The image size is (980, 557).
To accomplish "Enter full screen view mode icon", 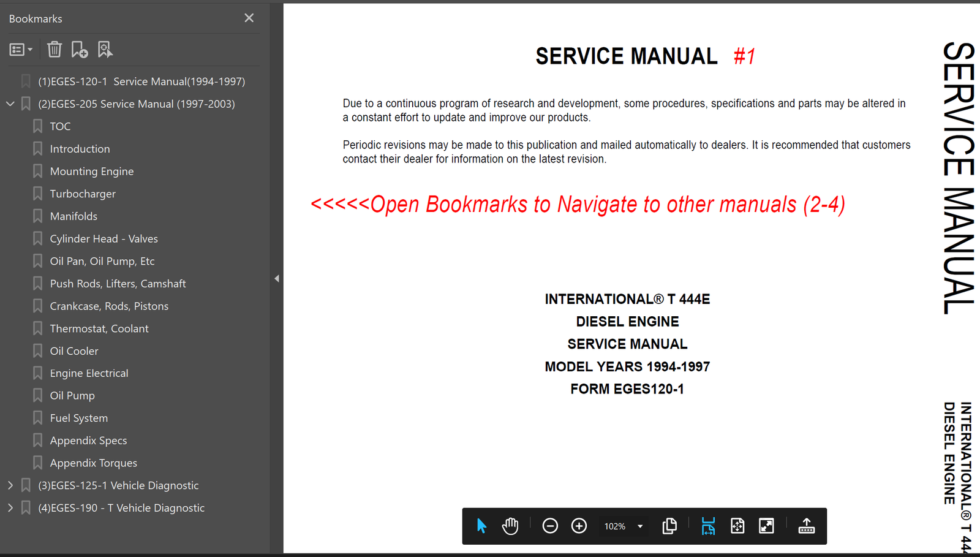I will coord(766,526).
